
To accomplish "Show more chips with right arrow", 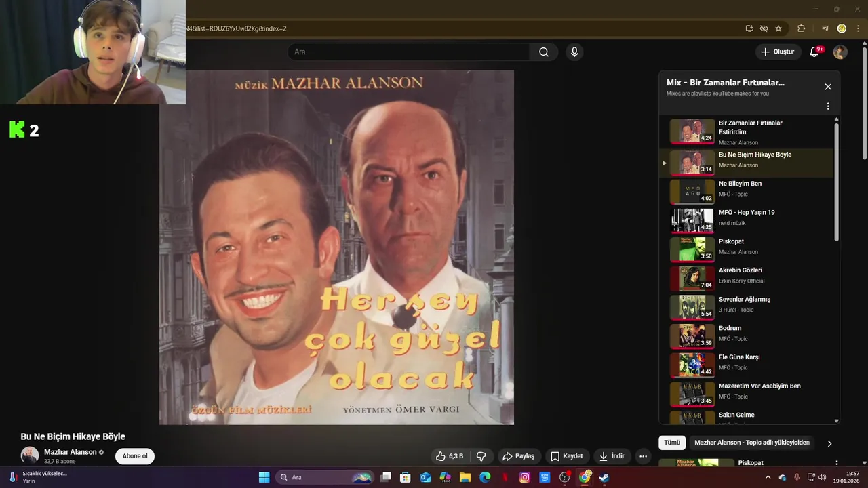I will [x=829, y=443].
